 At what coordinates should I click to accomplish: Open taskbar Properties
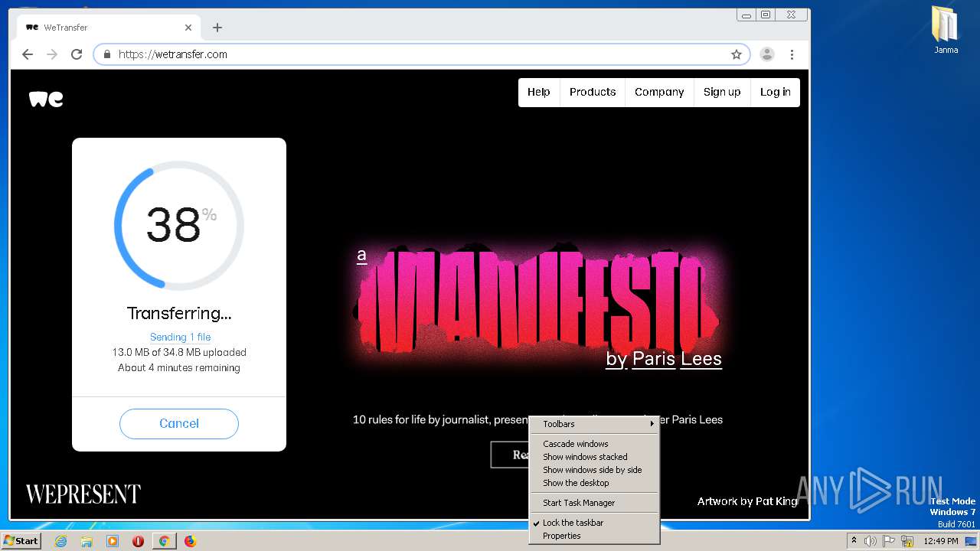[594, 536]
